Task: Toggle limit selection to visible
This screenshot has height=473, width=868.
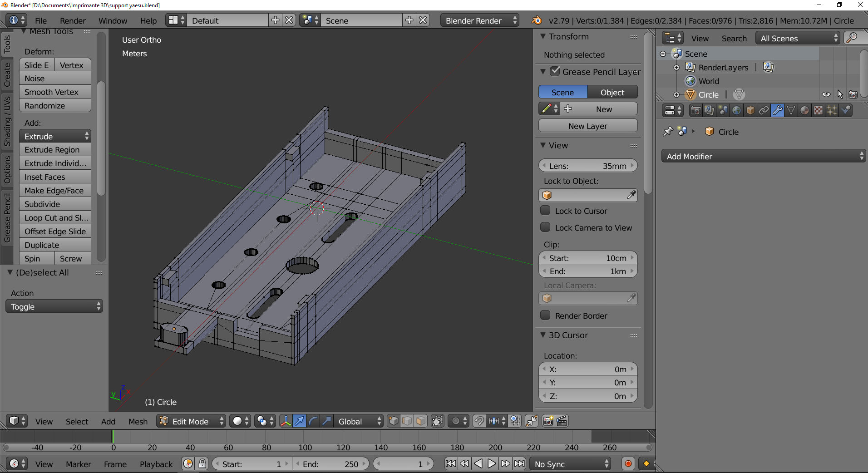Action: [x=437, y=421]
